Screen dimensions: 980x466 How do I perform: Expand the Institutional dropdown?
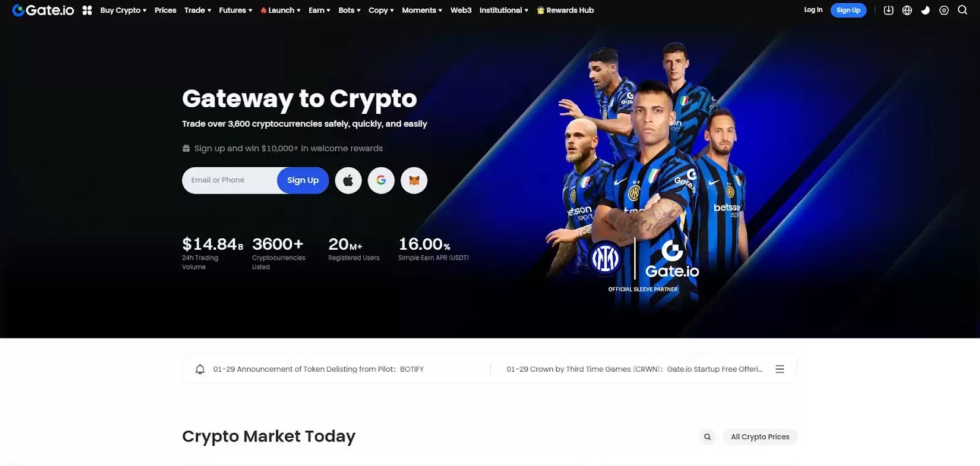point(503,10)
